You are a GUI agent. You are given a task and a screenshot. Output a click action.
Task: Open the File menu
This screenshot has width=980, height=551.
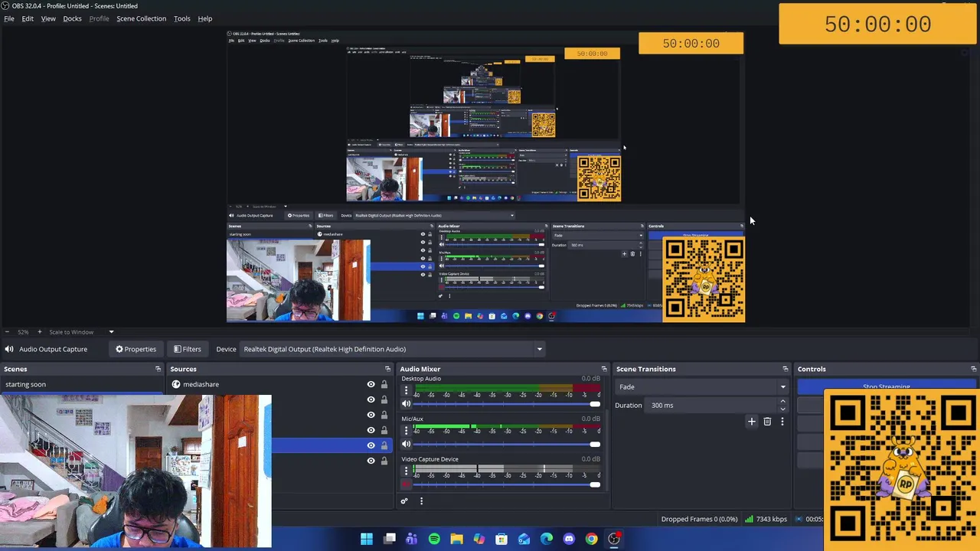(x=9, y=18)
